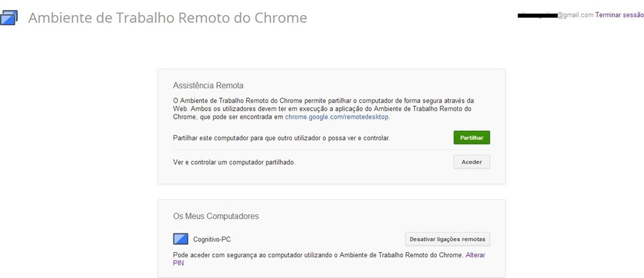The width and height of the screenshot is (644, 278).
Task: Click the Assistência Remota heading
Action: point(208,86)
